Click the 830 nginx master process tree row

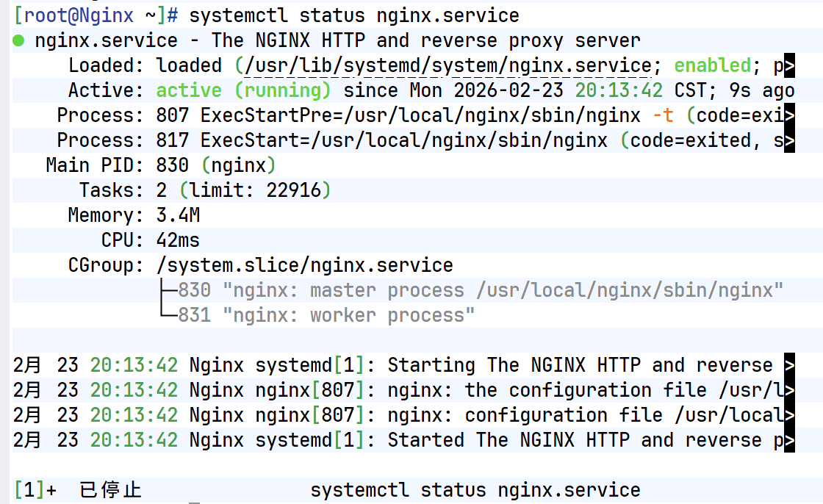click(x=472, y=289)
